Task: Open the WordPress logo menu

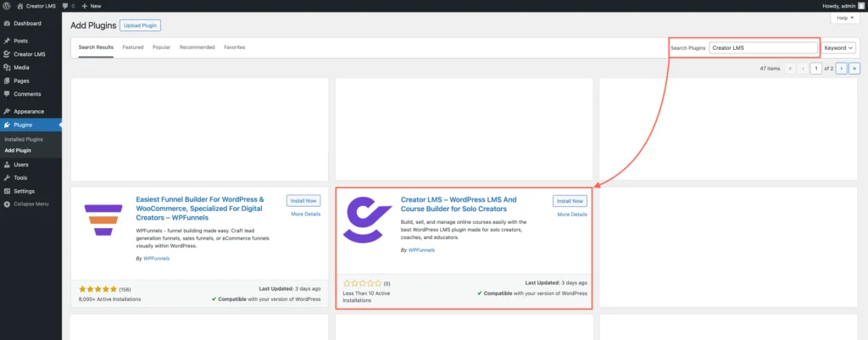Action: pyautogui.click(x=7, y=6)
